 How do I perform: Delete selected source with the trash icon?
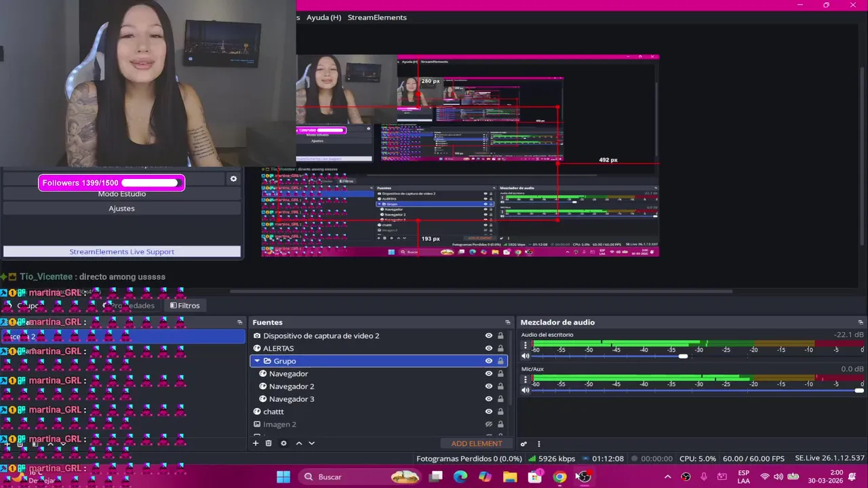click(269, 443)
